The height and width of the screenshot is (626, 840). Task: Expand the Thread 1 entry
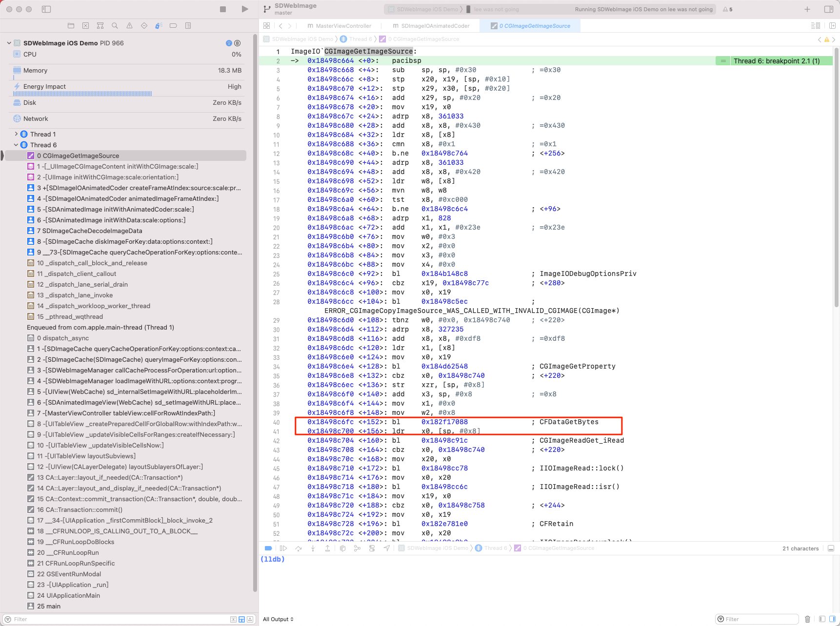(x=16, y=134)
